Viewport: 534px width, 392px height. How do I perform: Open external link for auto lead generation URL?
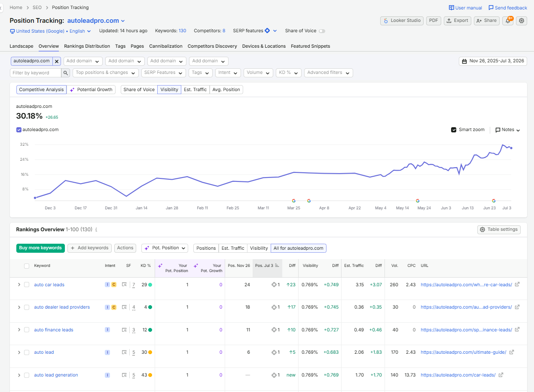(x=501, y=375)
